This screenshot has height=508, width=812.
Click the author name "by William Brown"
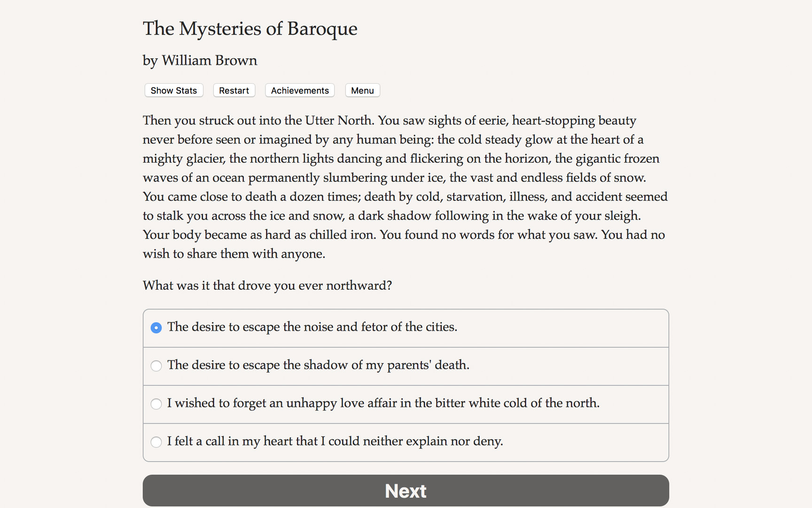(x=199, y=61)
